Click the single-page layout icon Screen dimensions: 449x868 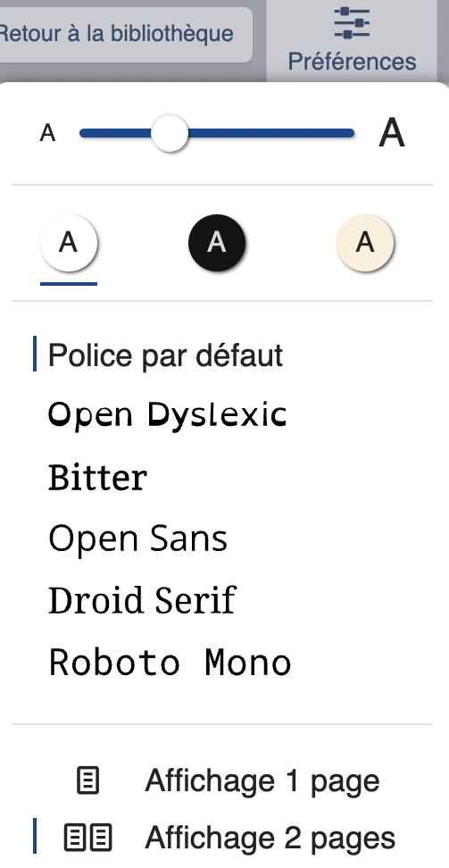[x=87, y=780]
